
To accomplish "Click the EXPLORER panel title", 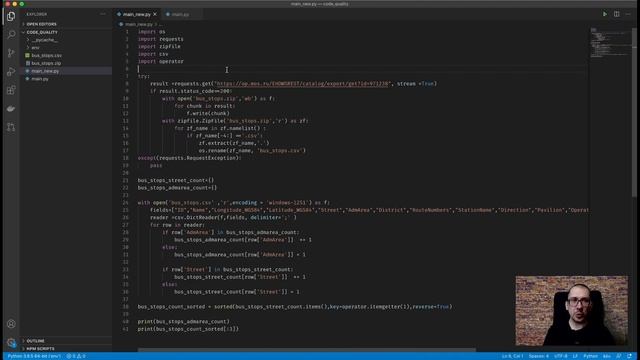I will pos(37,14).
